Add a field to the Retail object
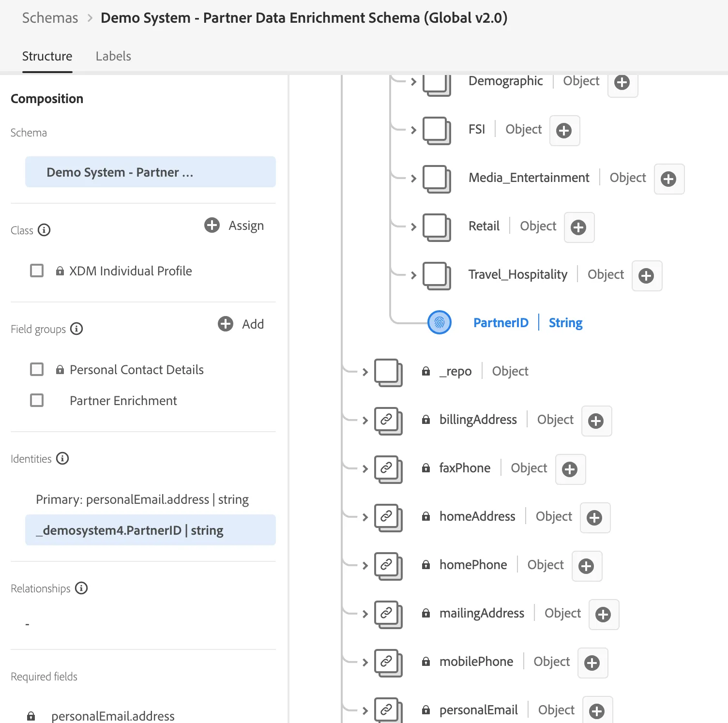Image resolution: width=728 pixels, height=723 pixels. pyautogui.click(x=579, y=227)
